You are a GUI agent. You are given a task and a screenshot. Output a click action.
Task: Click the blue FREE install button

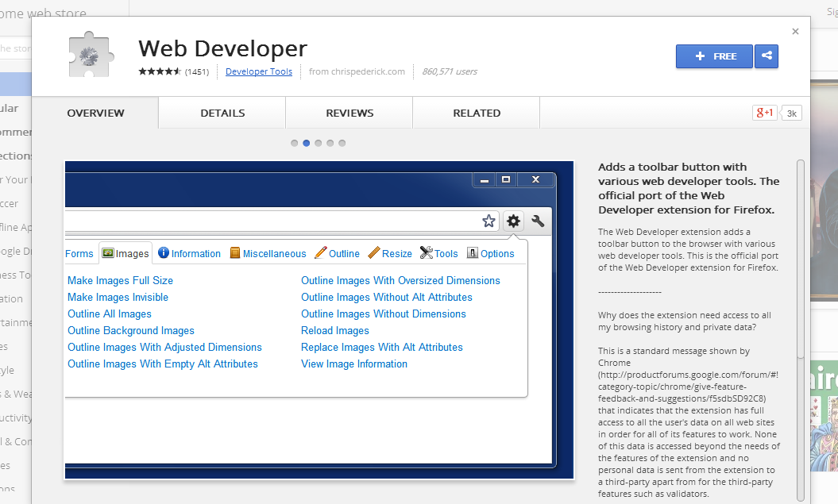(x=713, y=56)
